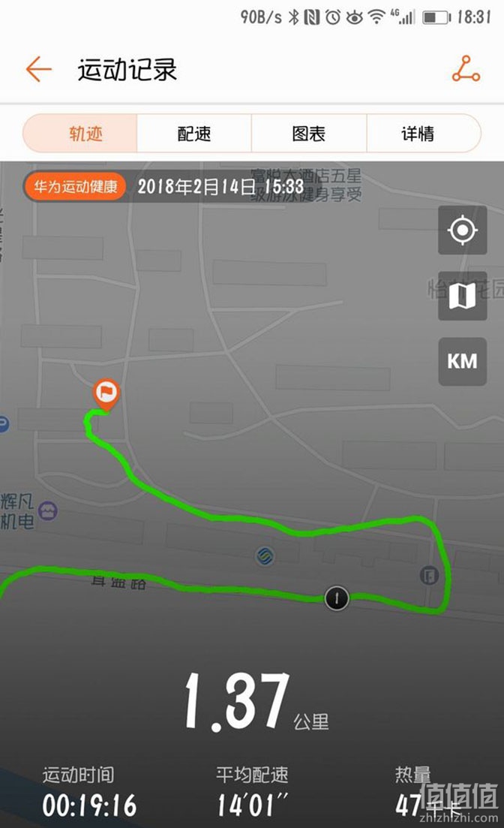This screenshot has height=828, width=504.
Task: Tap the 华为运动健康 orange badge
Action: 74,186
